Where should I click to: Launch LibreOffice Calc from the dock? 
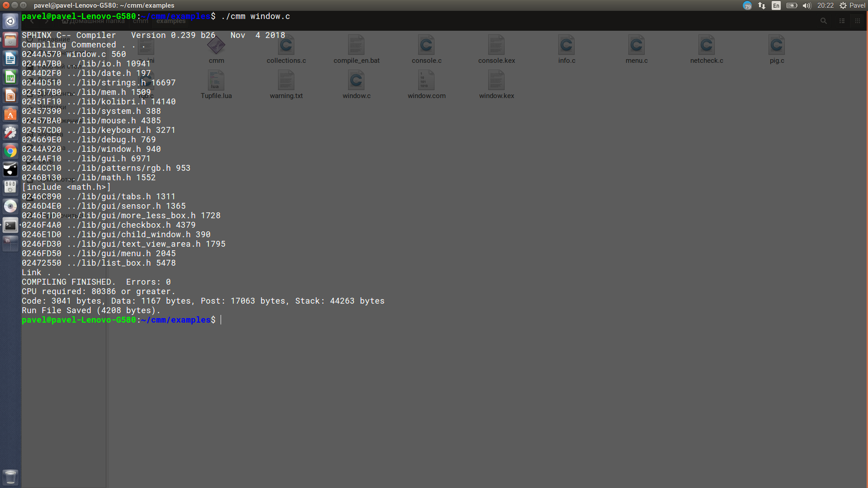[x=10, y=77]
